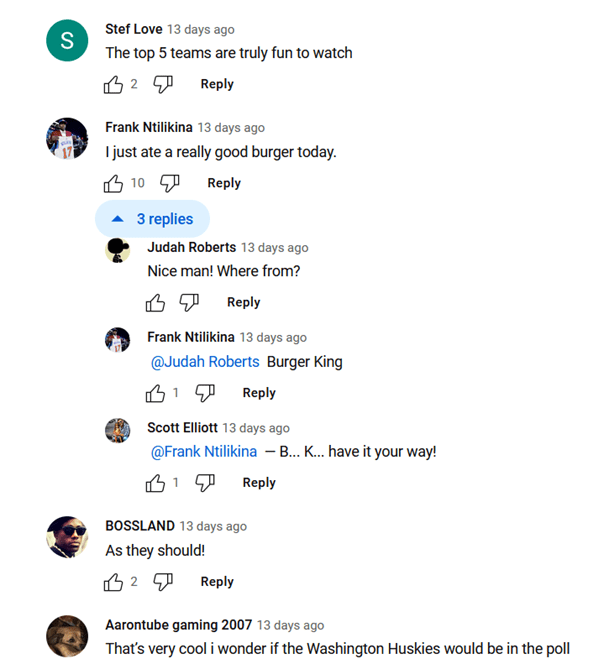Like Scott Elliott's reply
The width and height of the screenshot is (611, 669).
coord(155,483)
